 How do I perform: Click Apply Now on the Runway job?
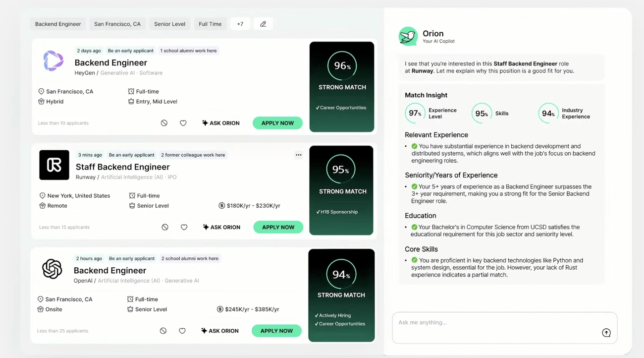(278, 227)
